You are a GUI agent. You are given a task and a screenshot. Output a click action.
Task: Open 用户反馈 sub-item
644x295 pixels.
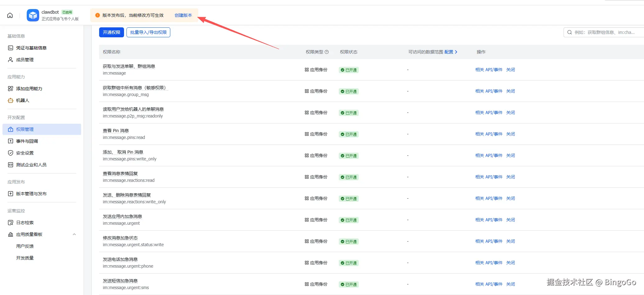point(25,246)
